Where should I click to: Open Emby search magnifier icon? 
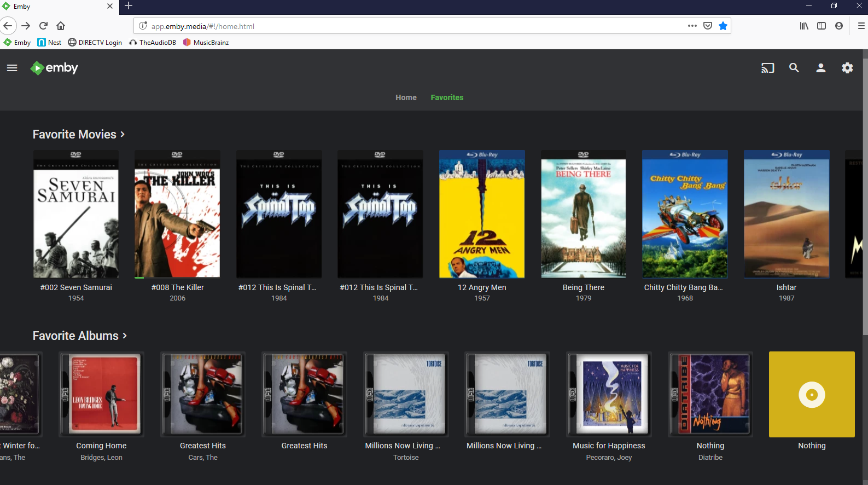tap(794, 68)
